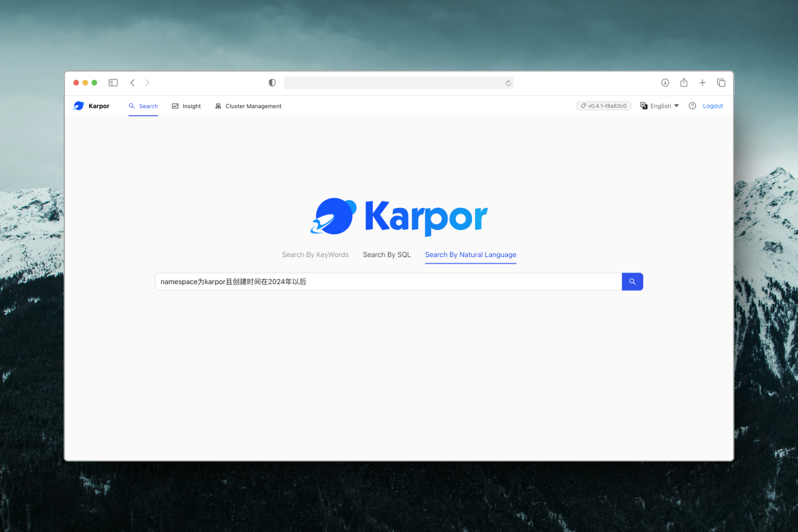This screenshot has height=532, width=798.
Task: Open the browser downloads icon
Action: coord(665,83)
